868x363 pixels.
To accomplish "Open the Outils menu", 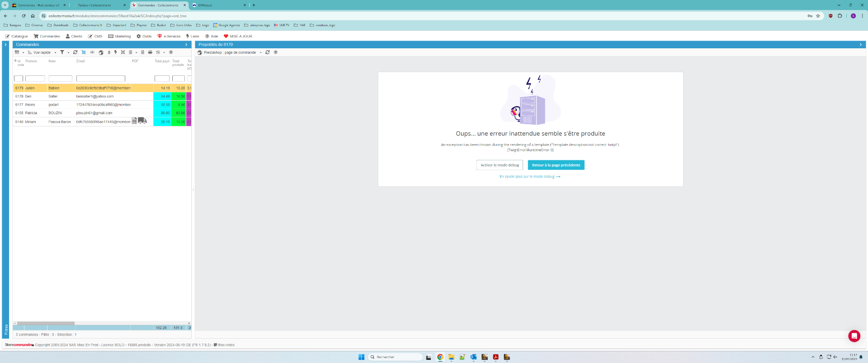I will coord(144,36).
